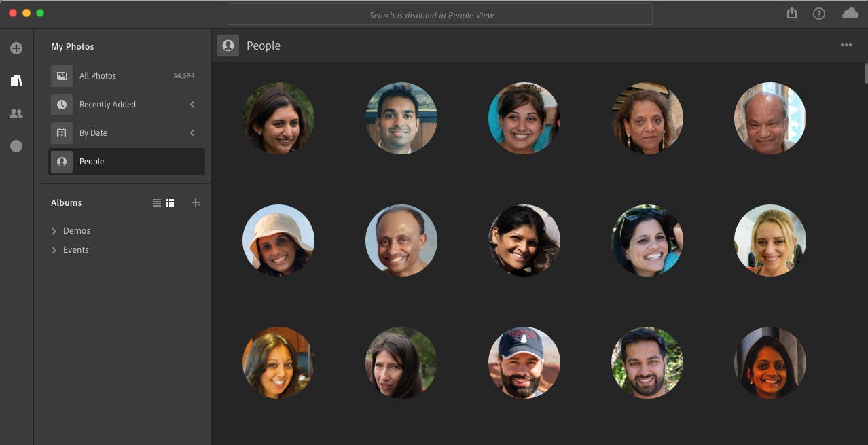
Task: Click the cloud sync status icon
Action: (850, 13)
